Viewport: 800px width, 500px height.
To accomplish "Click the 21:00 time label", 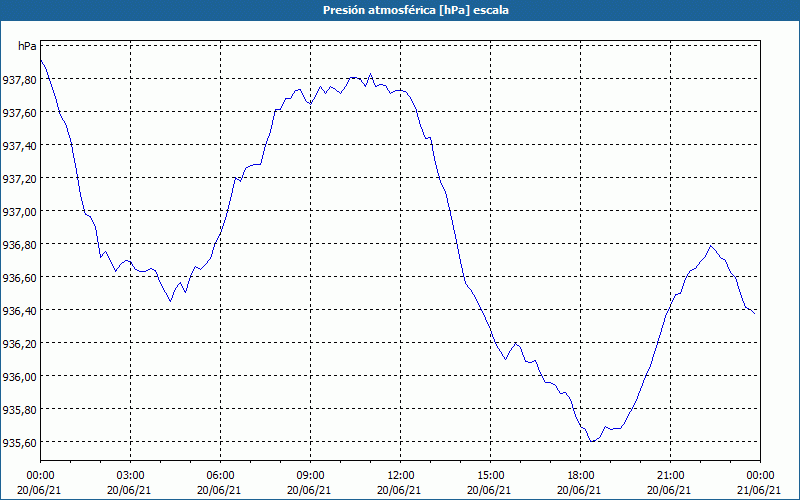I will pos(670,476).
